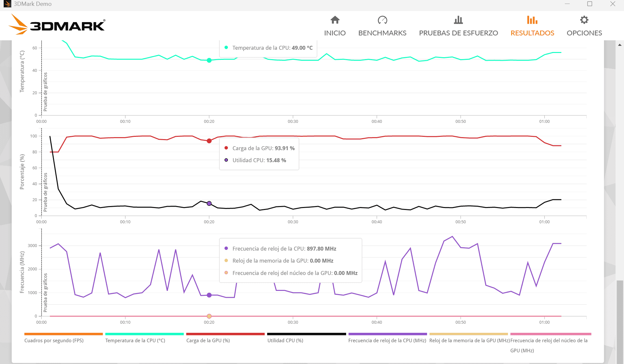Toggle Cuadros por segundo (FPS) series
The width and height of the screenshot is (624, 364).
pyautogui.click(x=54, y=340)
